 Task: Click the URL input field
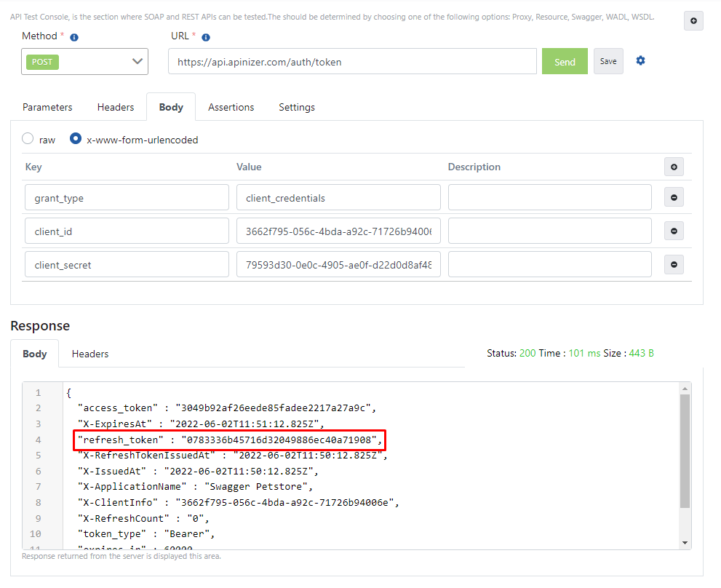coord(352,62)
